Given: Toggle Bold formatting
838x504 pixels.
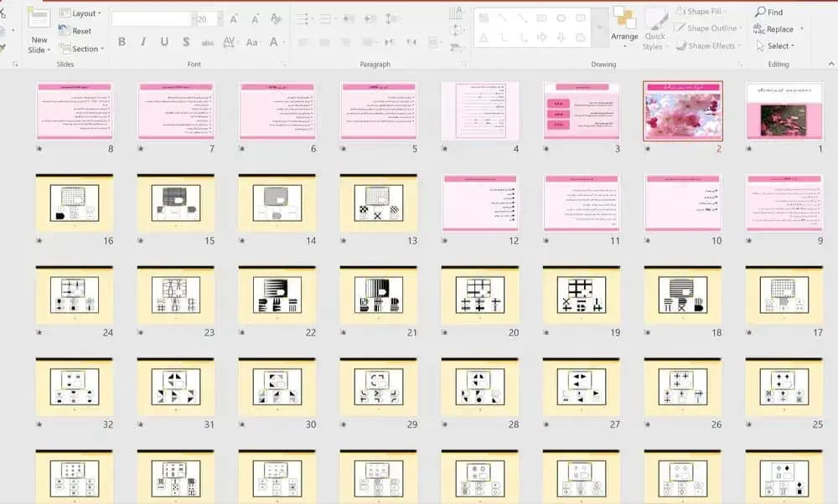Looking at the screenshot, I should [122, 42].
